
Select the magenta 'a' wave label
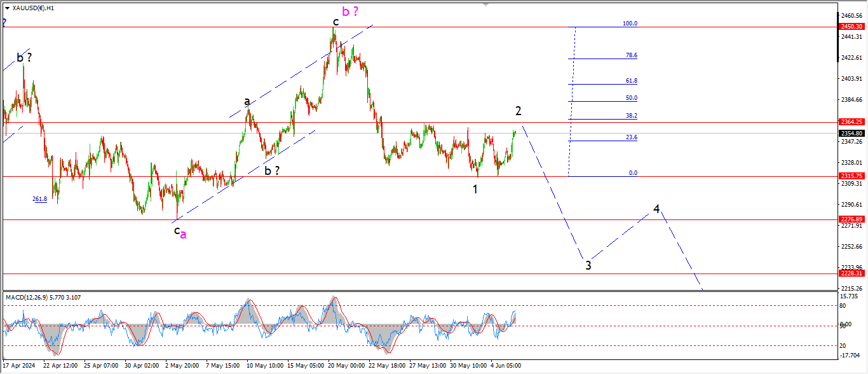coord(183,235)
